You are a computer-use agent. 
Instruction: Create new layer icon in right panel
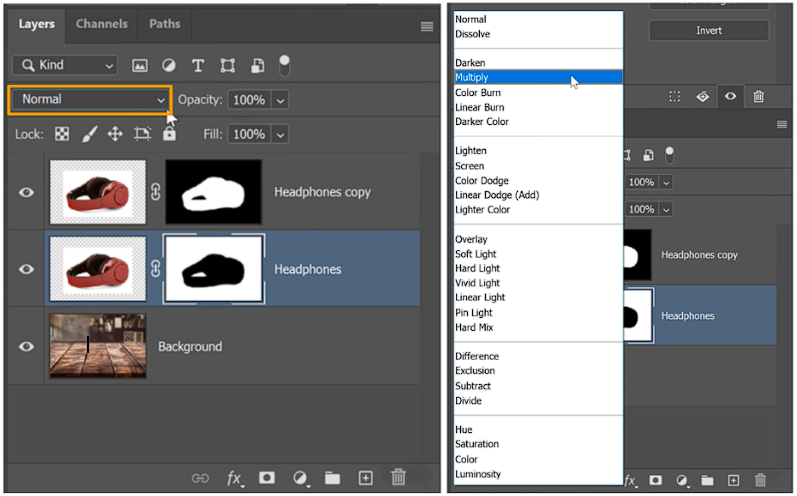(733, 480)
